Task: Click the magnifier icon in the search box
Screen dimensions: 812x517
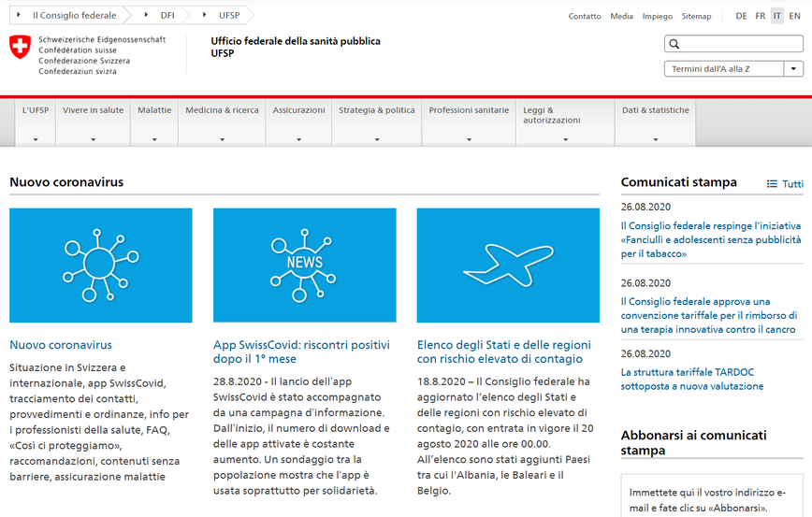Action: click(674, 44)
